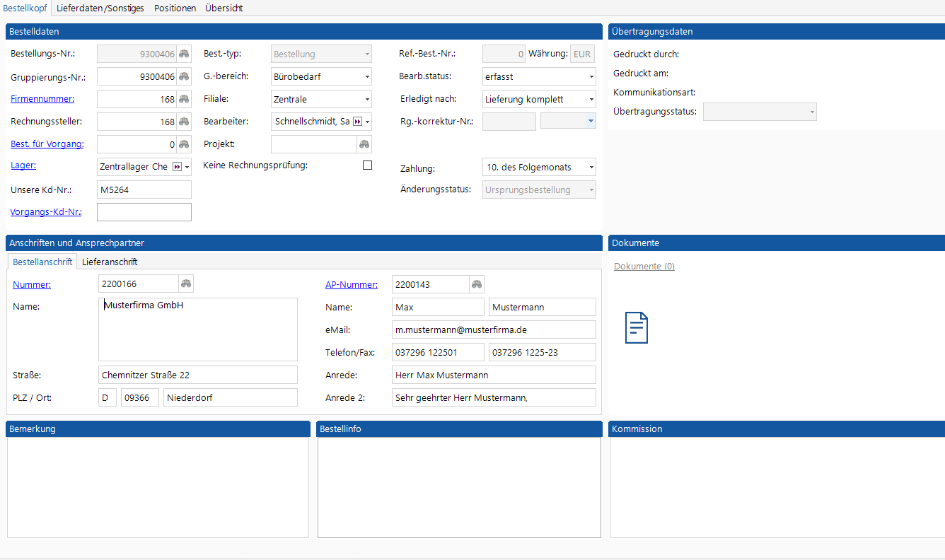
Task: Expand the Zahlung payment terms dropdown
Action: [591, 168]
